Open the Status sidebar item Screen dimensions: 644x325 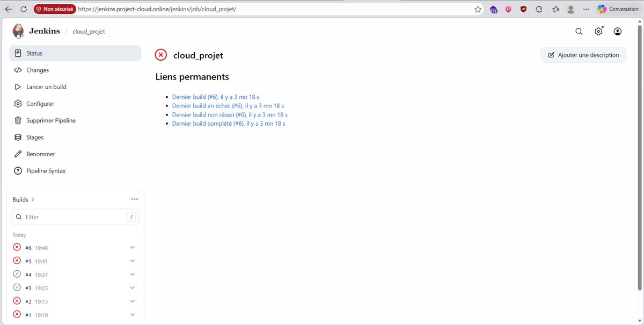coord(75,53)
